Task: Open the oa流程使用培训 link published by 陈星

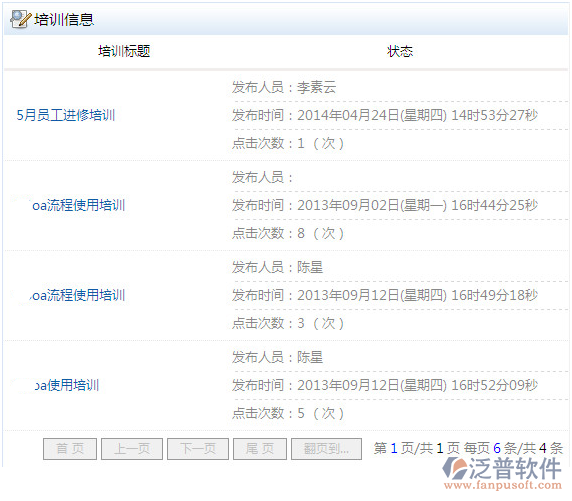Action: pos(78,295)
